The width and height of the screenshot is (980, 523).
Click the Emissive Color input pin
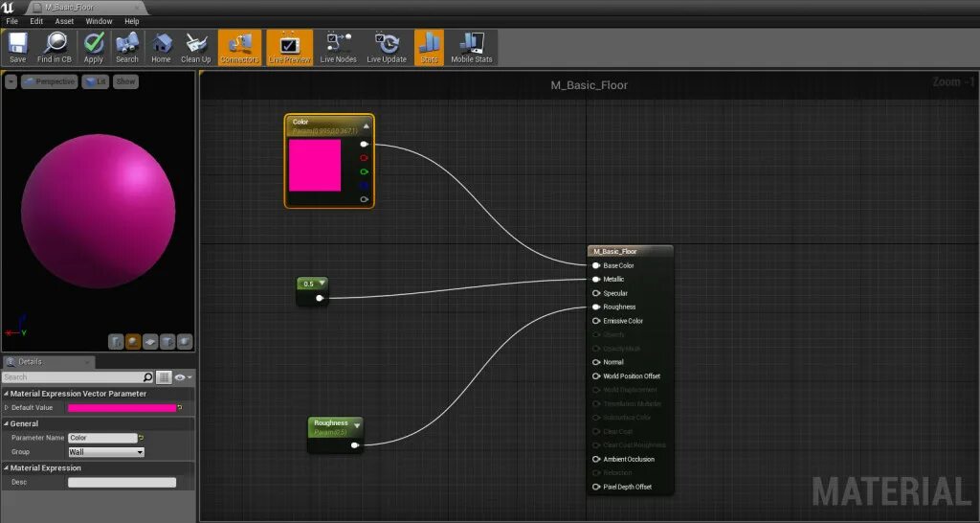pyautogui.click(x=596, y=320)
